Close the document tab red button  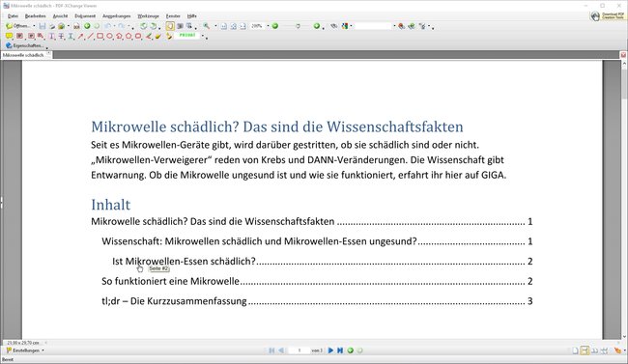coord(623,55)
